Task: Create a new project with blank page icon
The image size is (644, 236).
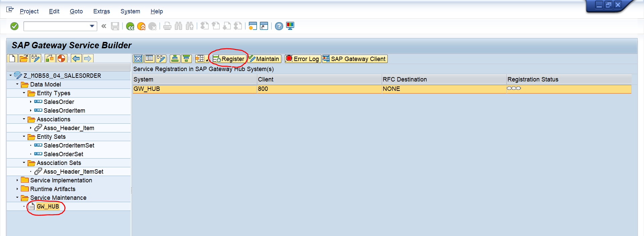Action: coord(12,59)
